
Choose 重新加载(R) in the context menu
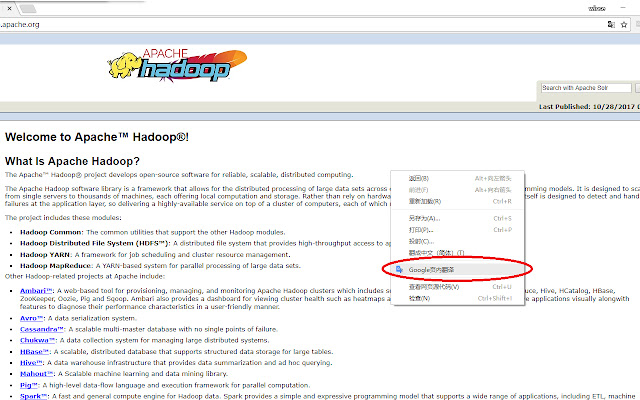(458, 201)
